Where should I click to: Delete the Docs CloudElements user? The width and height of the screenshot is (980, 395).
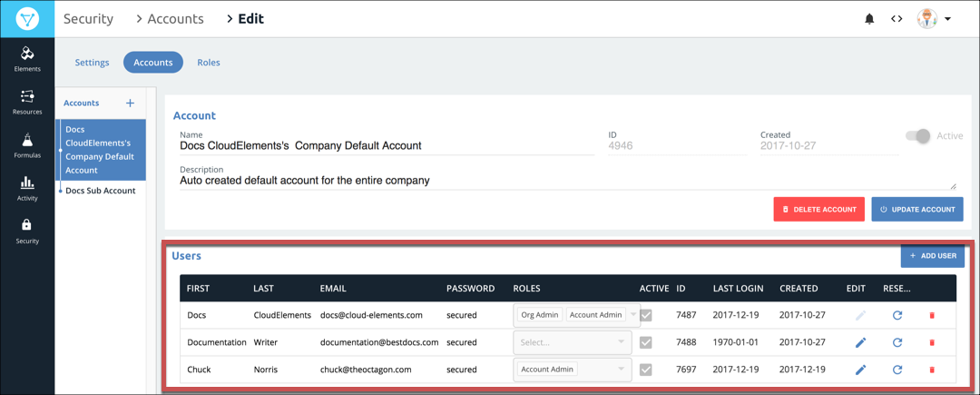932,316
